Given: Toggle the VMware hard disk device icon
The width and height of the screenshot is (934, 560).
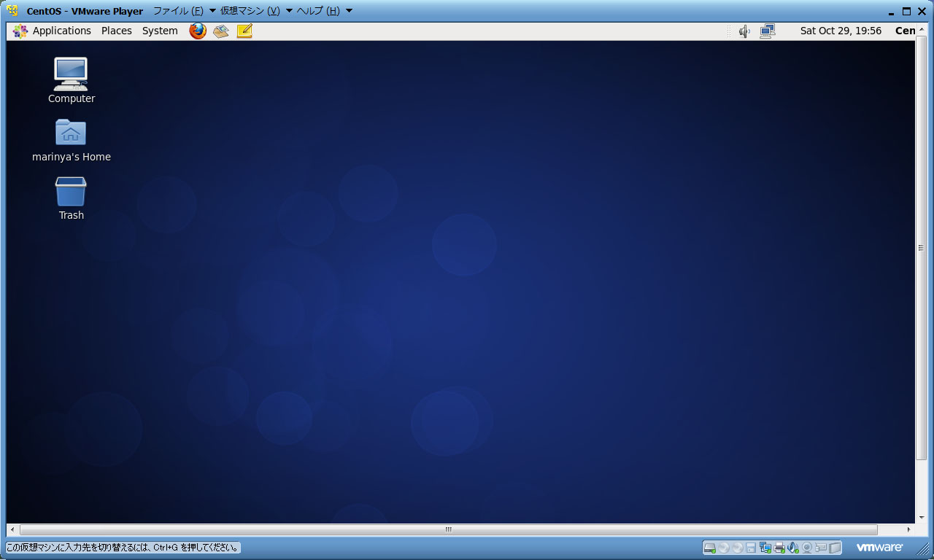Looking at the screenshot, I should point(710,548).
